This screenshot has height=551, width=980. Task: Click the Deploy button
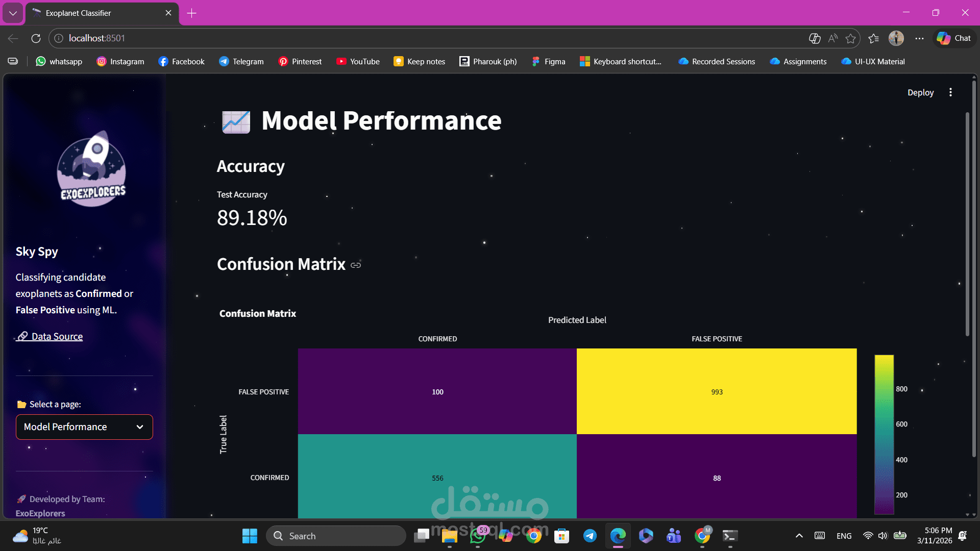click(920, 92)
